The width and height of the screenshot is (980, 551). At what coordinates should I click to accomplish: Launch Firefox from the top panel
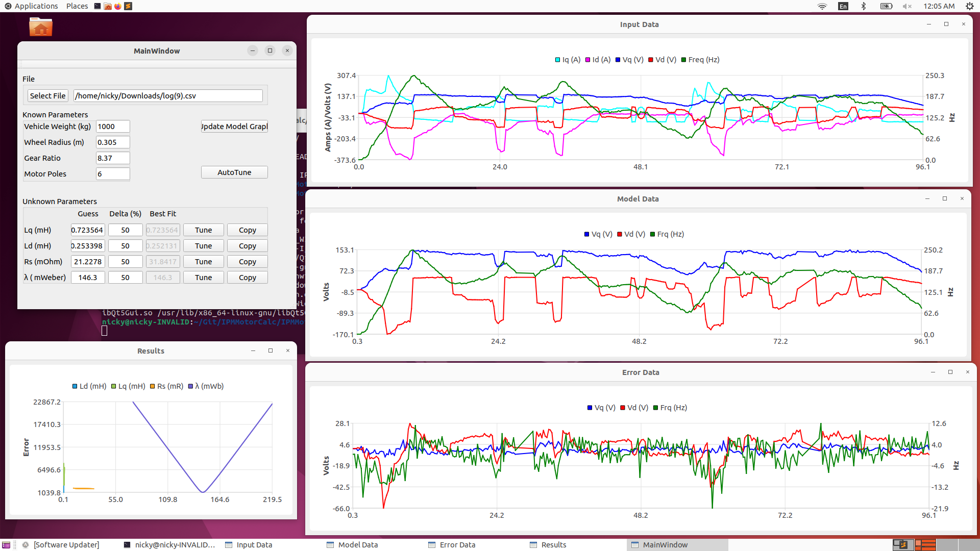point(118,6)
